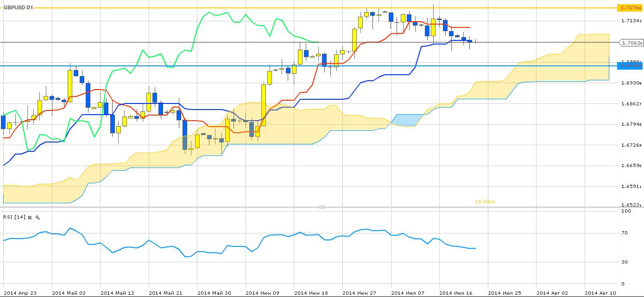Screen dimensions: 644x297
Task: Click the 1.6523 price axis label
Action: (x=631, y=205)
